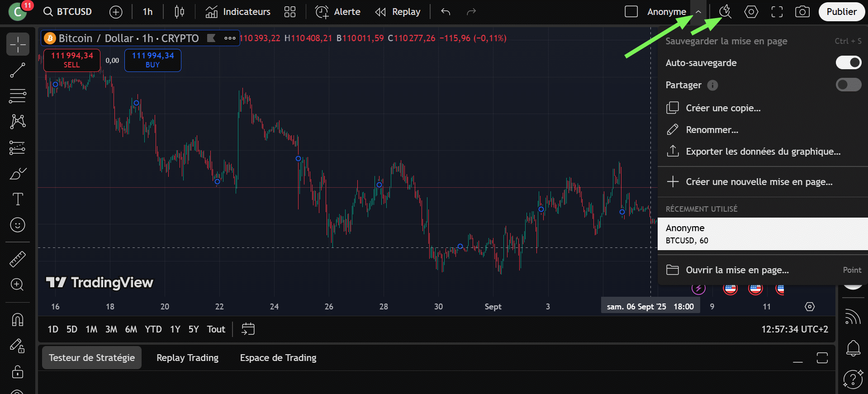
Task: Enter fullscreen mode
Action: click(777, 12)
